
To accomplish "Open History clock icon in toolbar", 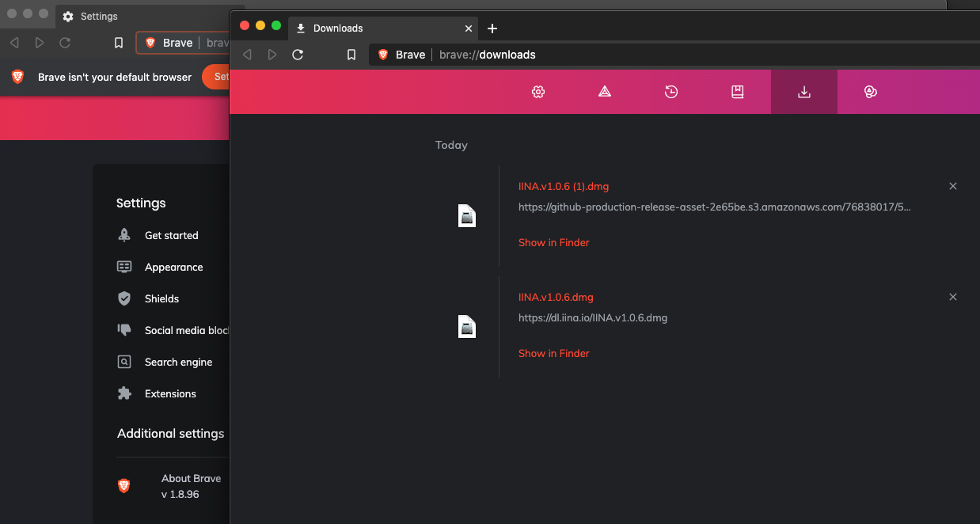I will (671, 92).
